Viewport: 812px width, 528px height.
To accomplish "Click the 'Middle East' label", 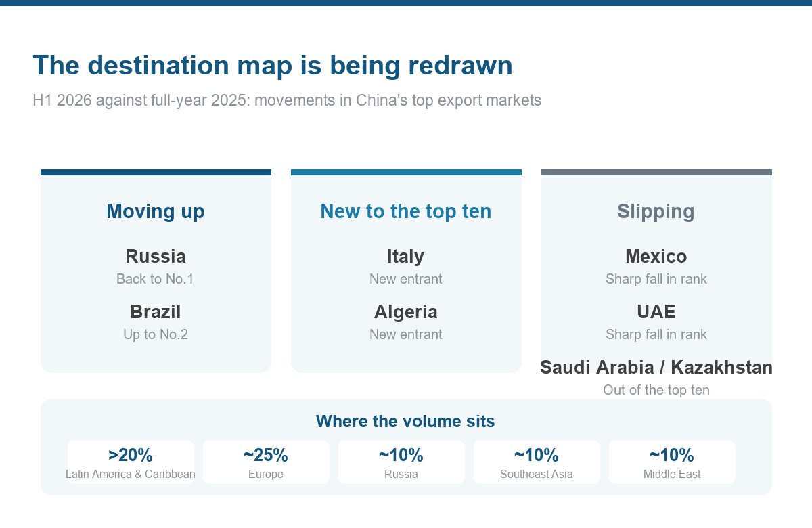I will 672,475.
